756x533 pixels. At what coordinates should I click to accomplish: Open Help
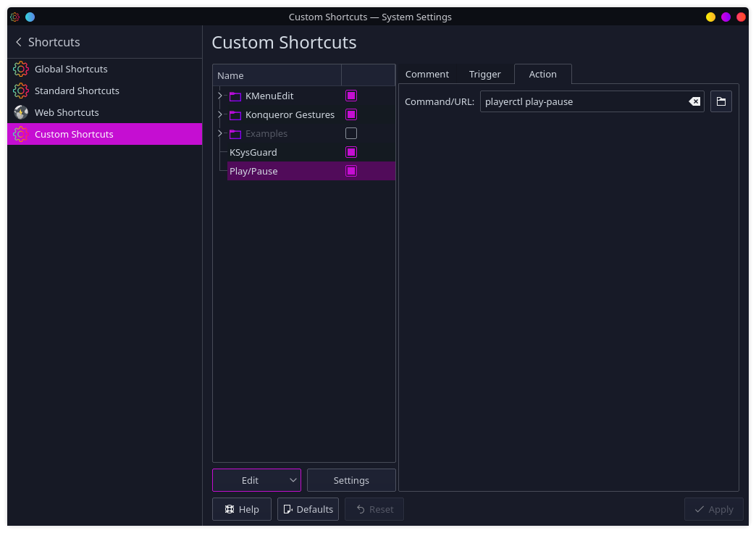[242, 509]
